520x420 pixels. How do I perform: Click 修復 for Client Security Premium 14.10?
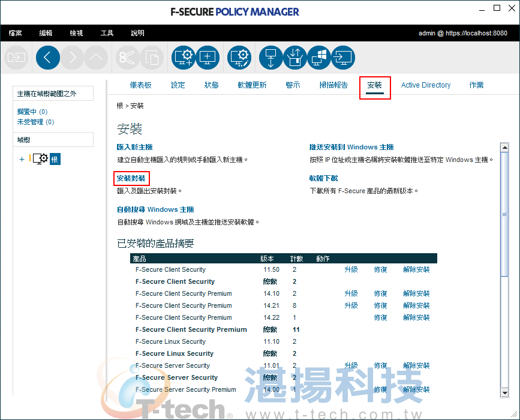pyautogui.click(x=381, y=293)
